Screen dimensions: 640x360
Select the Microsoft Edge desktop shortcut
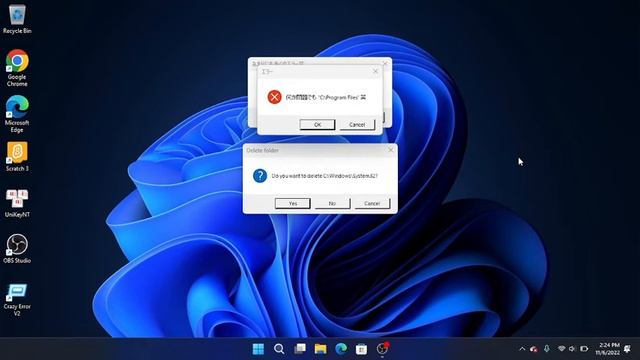tap(17, 114)
